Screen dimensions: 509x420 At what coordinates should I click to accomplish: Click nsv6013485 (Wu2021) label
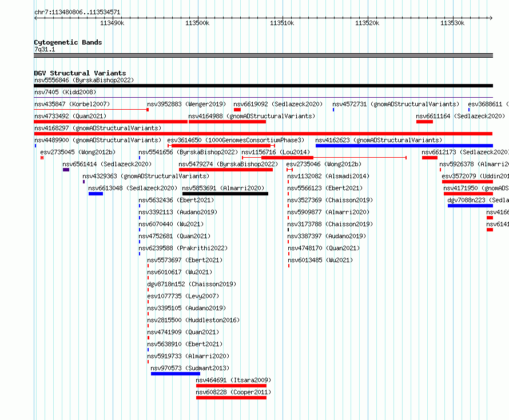(x=320, y=260)
